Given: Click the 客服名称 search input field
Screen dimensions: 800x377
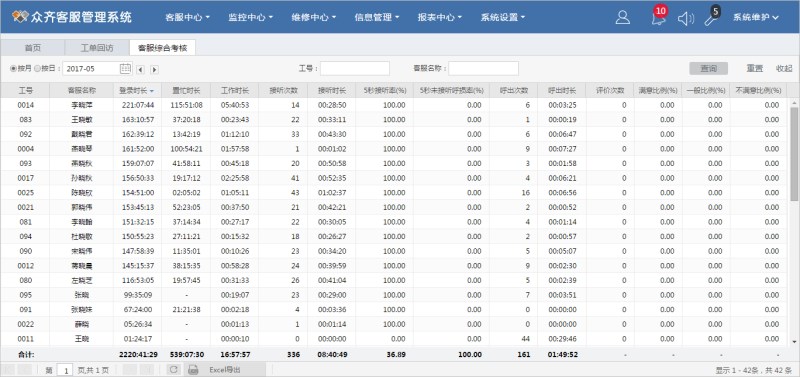Looking at the screenshot, I should [484, 68].
